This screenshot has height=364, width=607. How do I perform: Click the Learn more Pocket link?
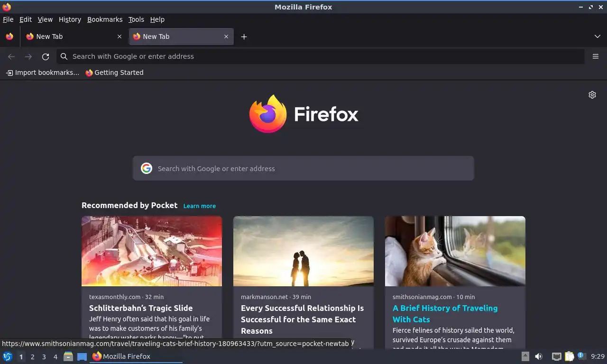[200, 206]
